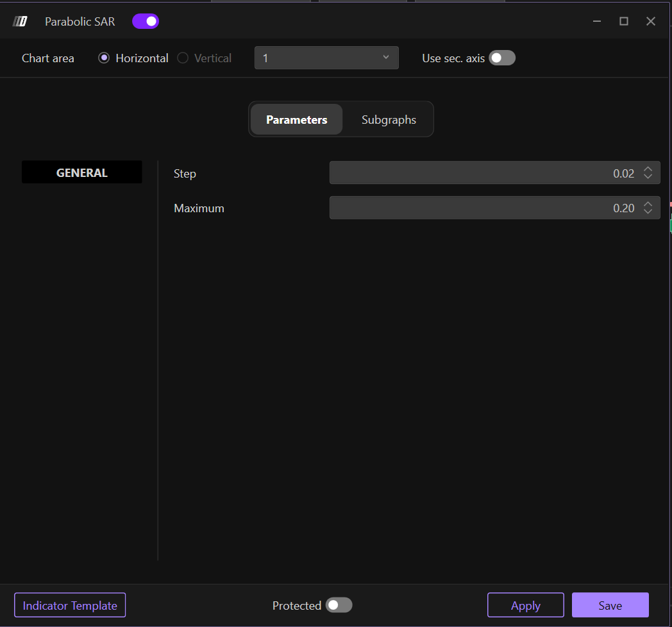Image resolution: width=672 pixels, height=627 pixels.
Task: Select the Horizontal chart area option
Action: click(x=104, y=58)
